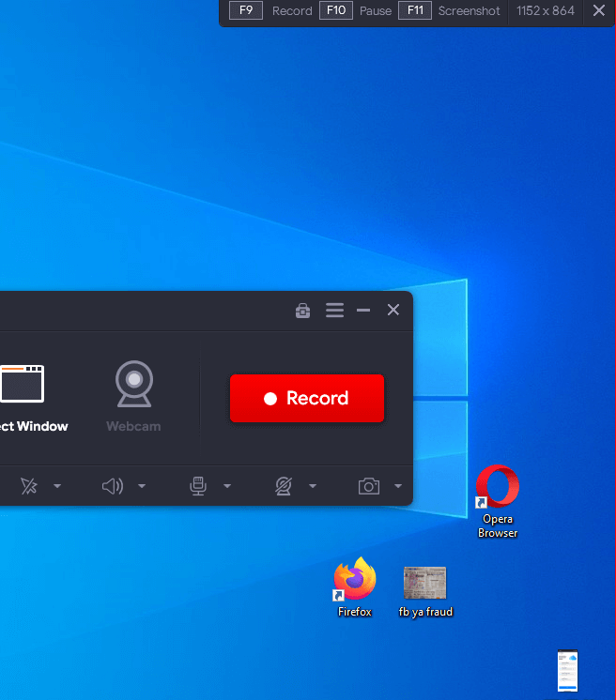
Task: Expand the microphone dropdown arrow
Action: pyautogui.click(x=227, y=486)
